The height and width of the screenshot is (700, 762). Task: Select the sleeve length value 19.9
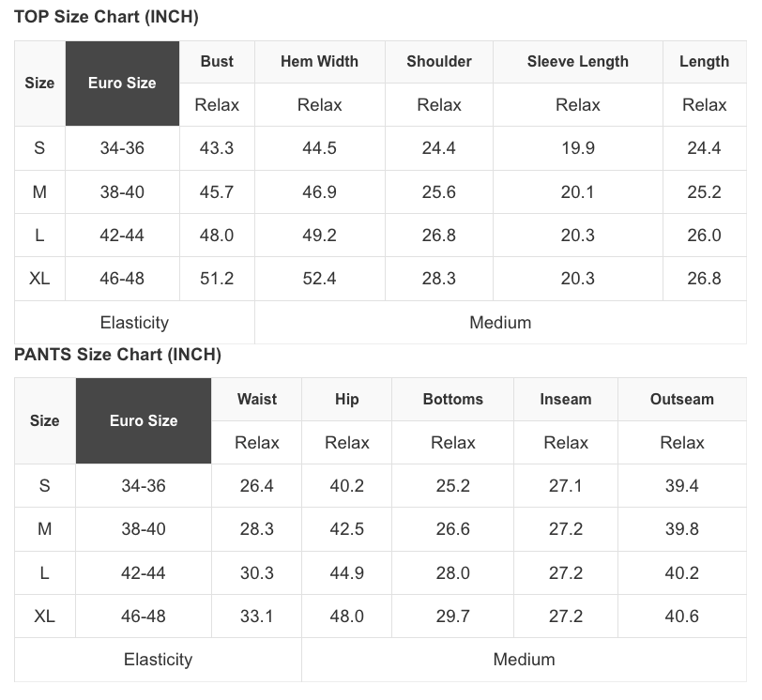[x=578, y=148]
